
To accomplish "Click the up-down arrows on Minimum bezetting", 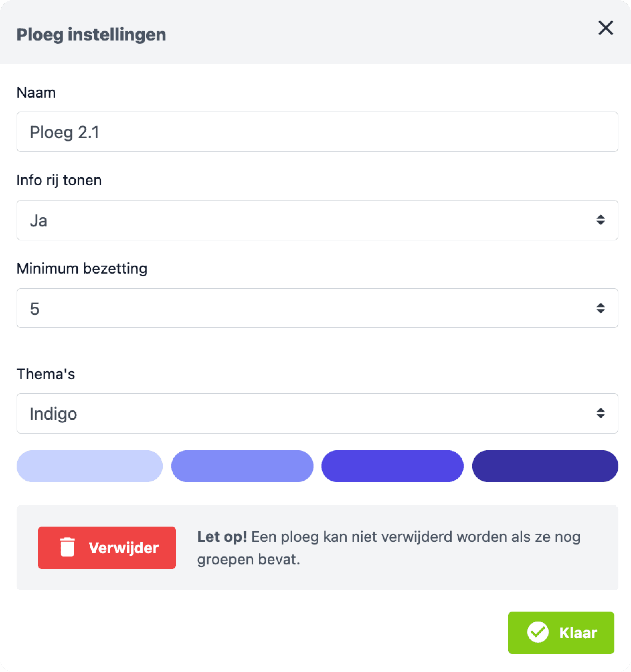I will pyautogui.click(x=601, y=308).
